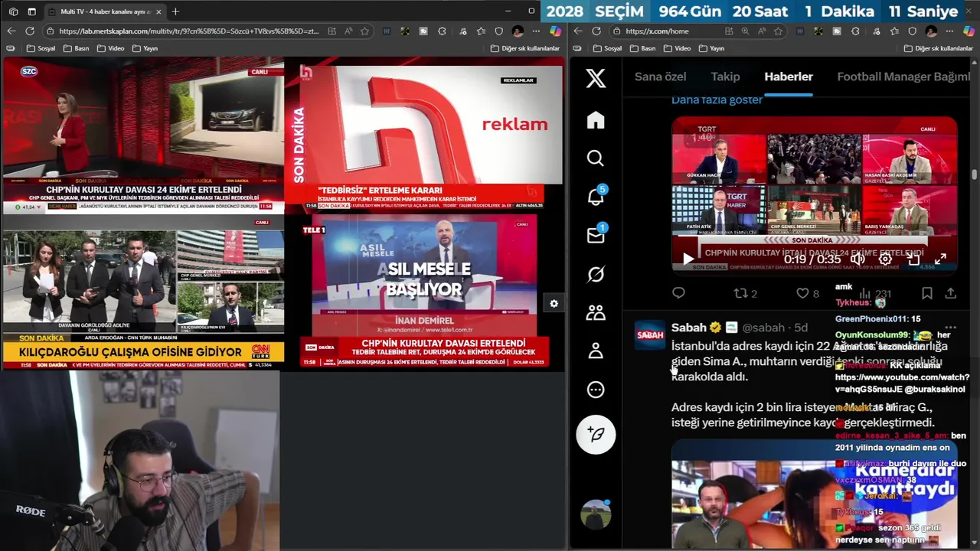
Task: Open Sabah profile avatar
Action: point(650,334)
